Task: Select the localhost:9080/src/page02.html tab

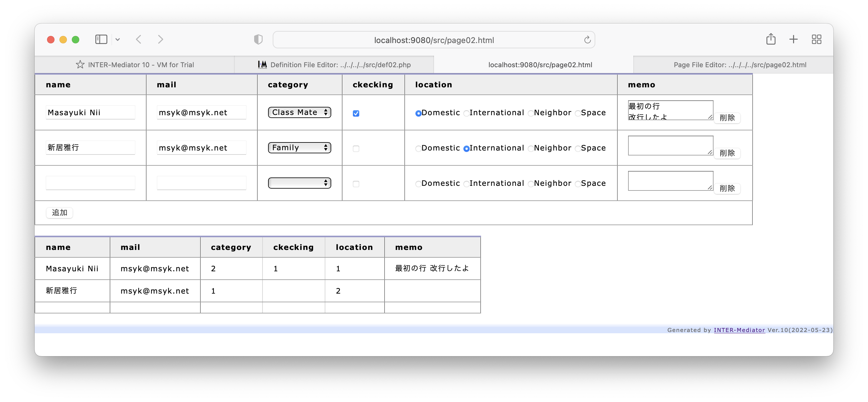Action: pos(533,64)
